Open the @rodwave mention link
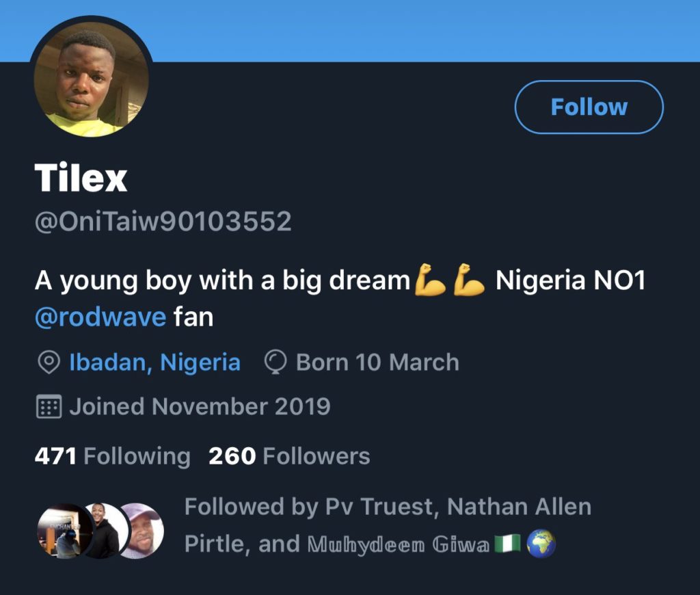 (x=100, y=317)
